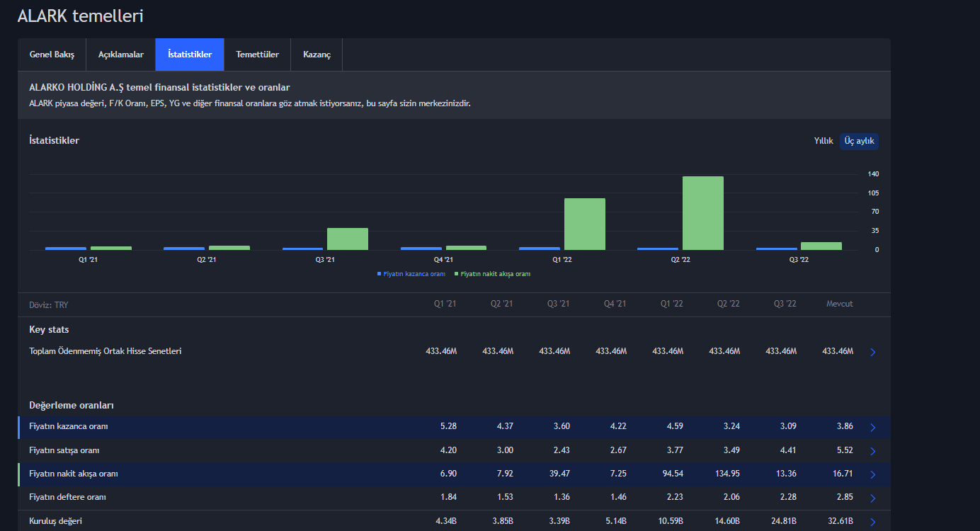Image resolution: width=980 pixels, height=531 pixels.
Task: Click the 1.84 price to book value
Action: 448,497
